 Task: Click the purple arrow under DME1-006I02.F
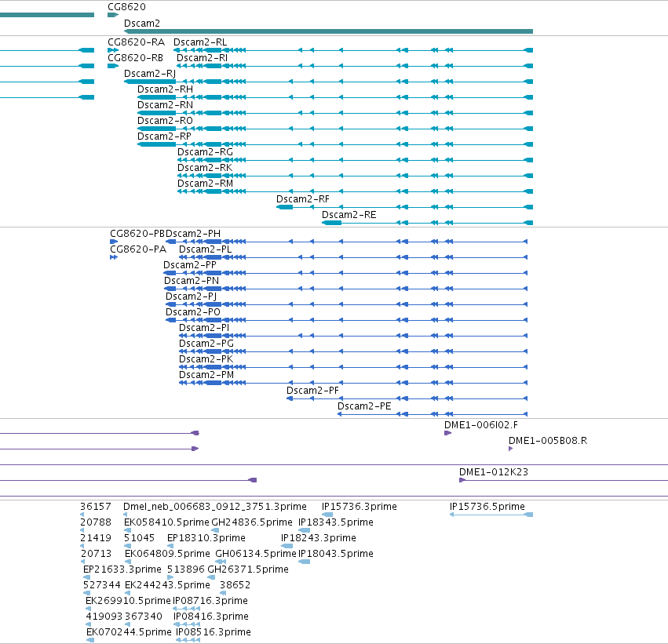click(447, 433)
